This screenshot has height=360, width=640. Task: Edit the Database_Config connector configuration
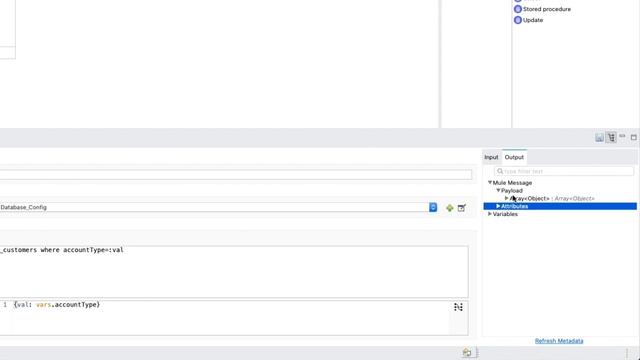pos(462,208)
